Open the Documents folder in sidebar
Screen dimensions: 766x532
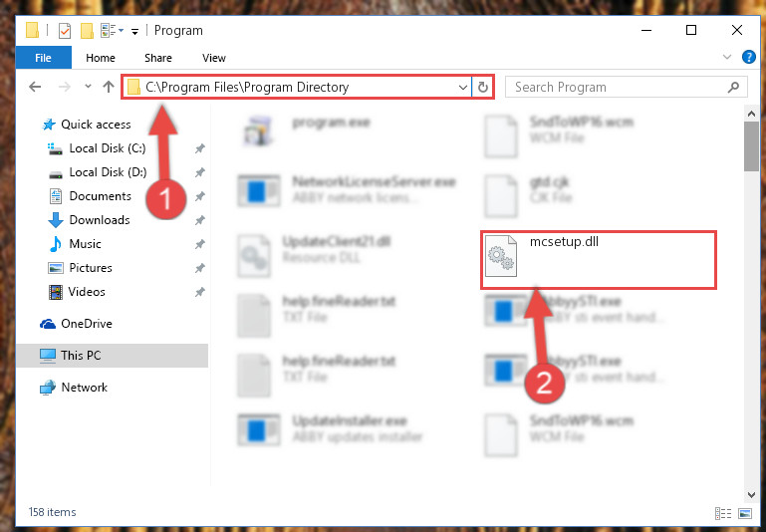(x=90, y=196)
